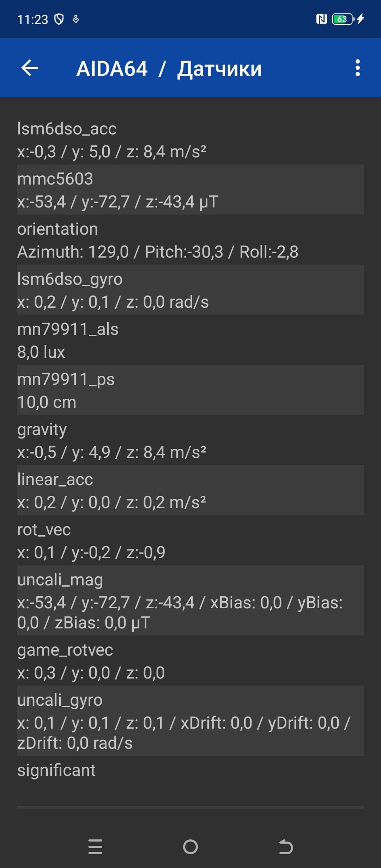Viewport: 381px width, 868px height.
Task: Select the lsm6dso_acc accelerometer entry
Action: pyautogui.click(x=190, y=140)
